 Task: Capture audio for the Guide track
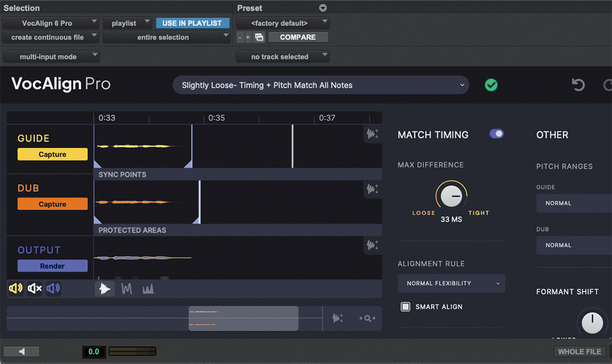tap(52, 154)
